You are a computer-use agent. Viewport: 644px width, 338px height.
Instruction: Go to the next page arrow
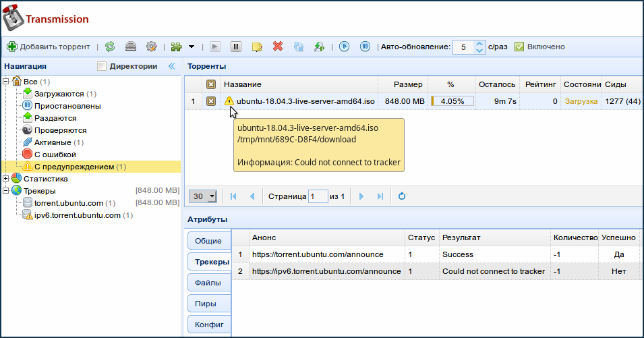[361, 196]
